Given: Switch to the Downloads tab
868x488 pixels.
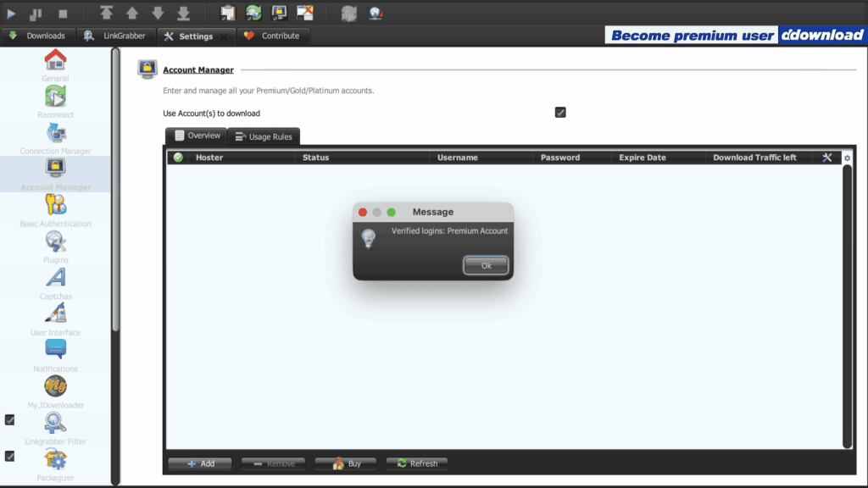Looking at the screenshot, I should 37,36.
